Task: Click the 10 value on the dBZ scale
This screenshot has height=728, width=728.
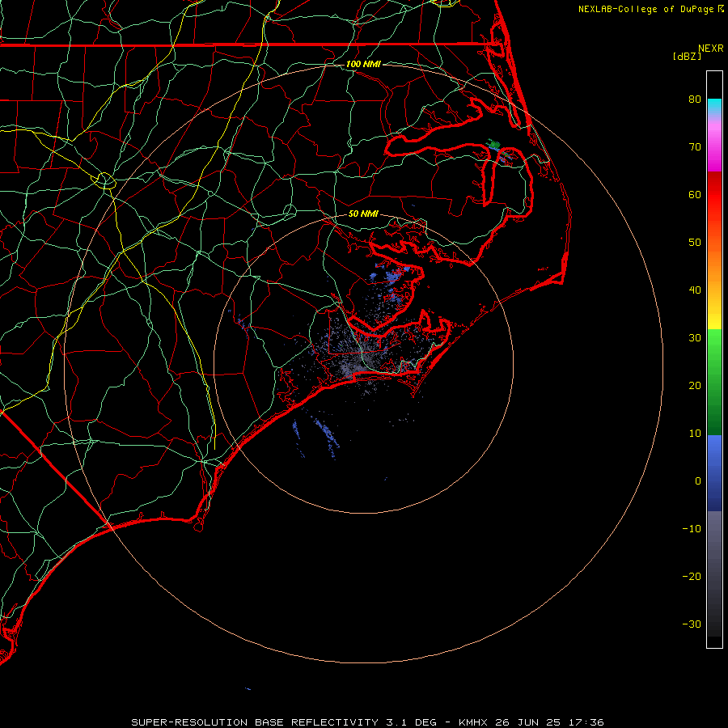Action: click(695, 434)
